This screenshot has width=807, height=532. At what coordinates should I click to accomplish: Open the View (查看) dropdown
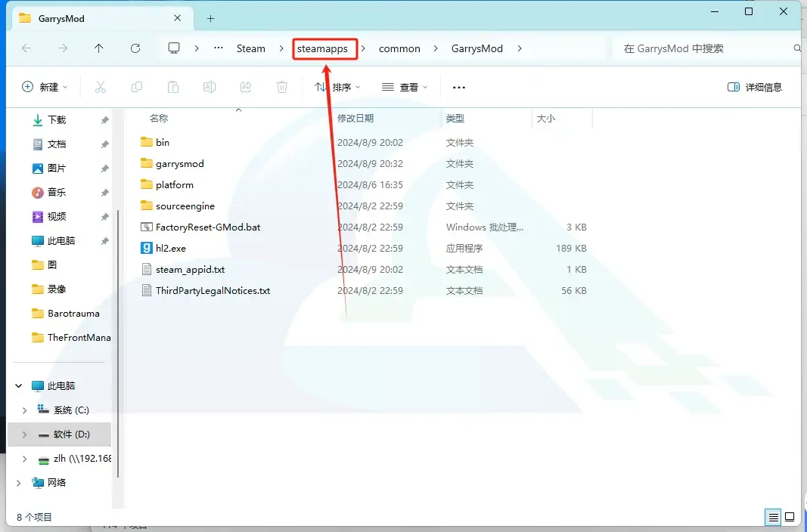(x=405, y=88)
